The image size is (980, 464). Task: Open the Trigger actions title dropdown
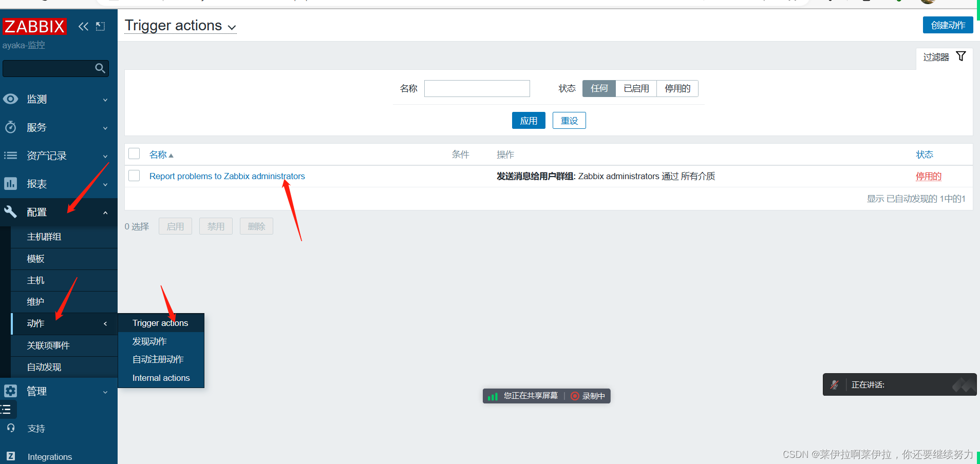[x=232, y=27]
